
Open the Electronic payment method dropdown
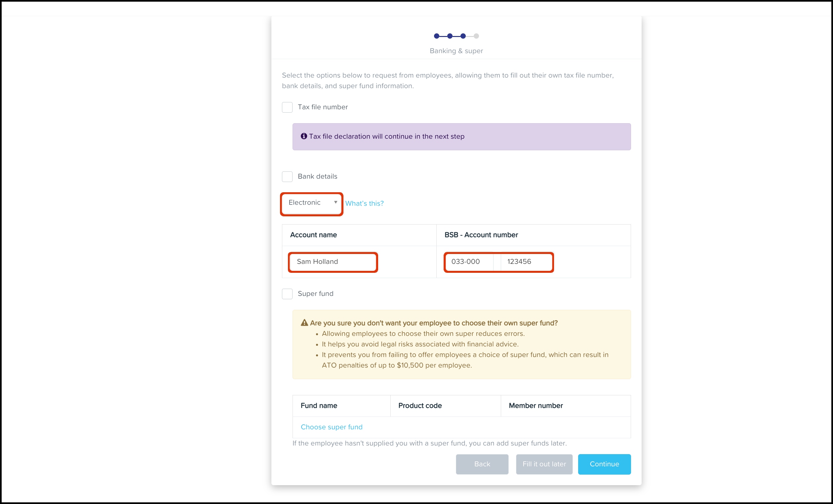pyautogui.click(x=312, y=203)
